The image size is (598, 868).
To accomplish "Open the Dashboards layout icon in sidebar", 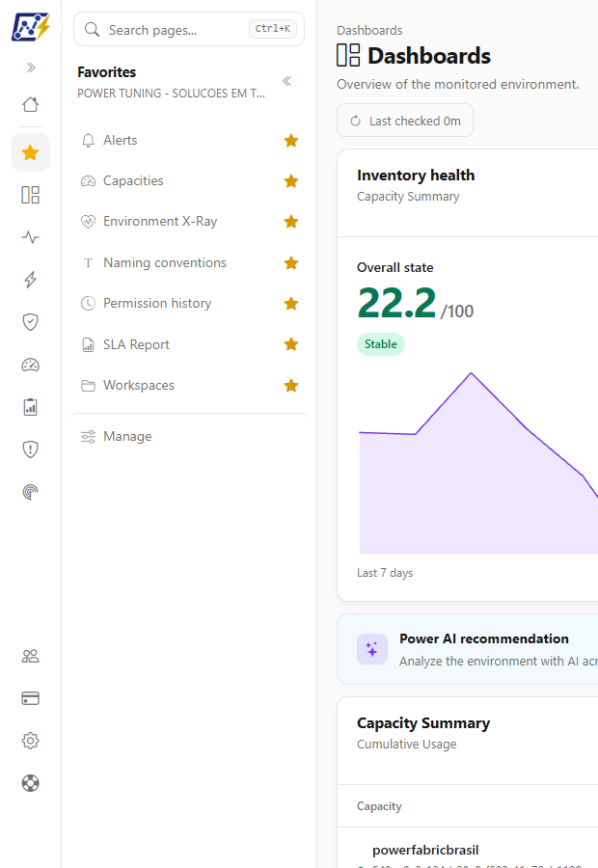I will click(31, 195).
